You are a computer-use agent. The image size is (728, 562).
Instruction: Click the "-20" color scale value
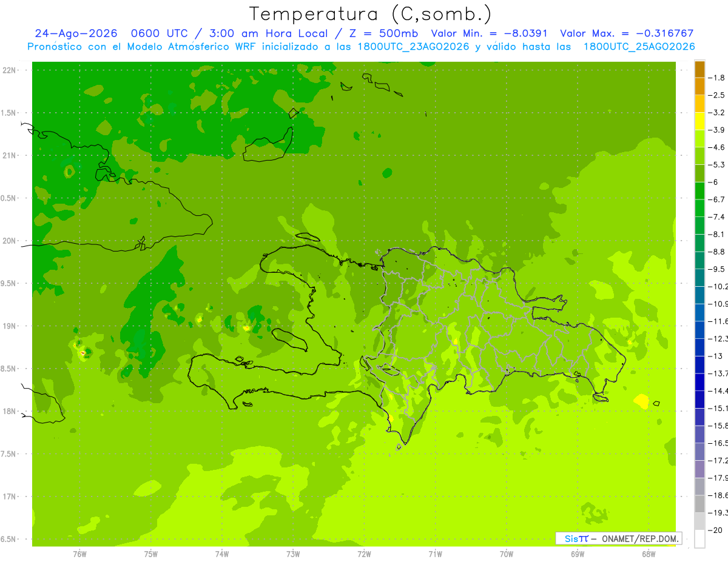tap(715, 530)
